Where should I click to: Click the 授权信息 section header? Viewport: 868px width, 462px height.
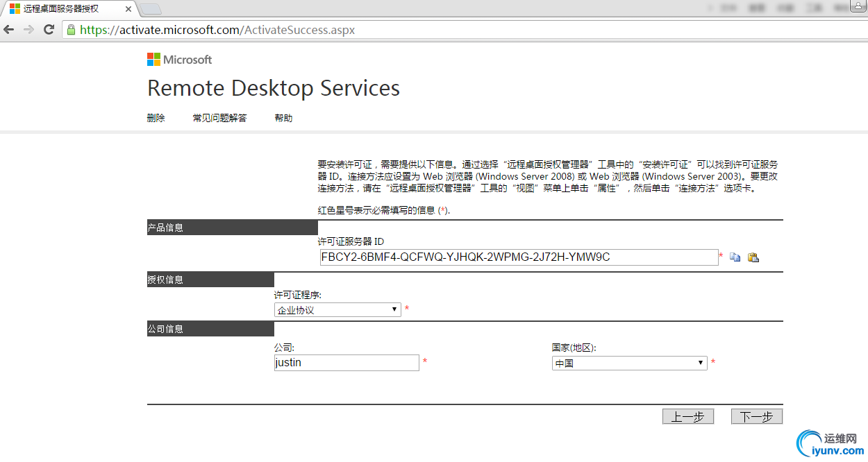point(210,280)
